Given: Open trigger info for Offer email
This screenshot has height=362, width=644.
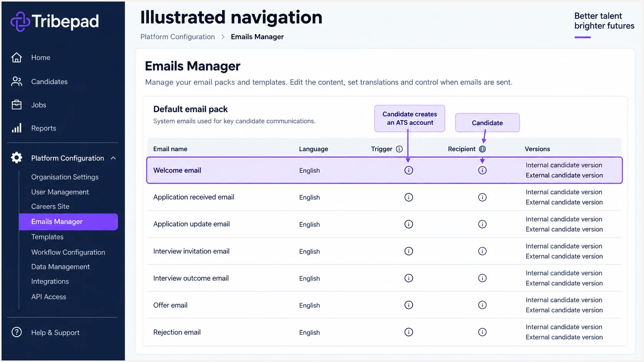Looking at the screenshot, I should tap(409, 305).
